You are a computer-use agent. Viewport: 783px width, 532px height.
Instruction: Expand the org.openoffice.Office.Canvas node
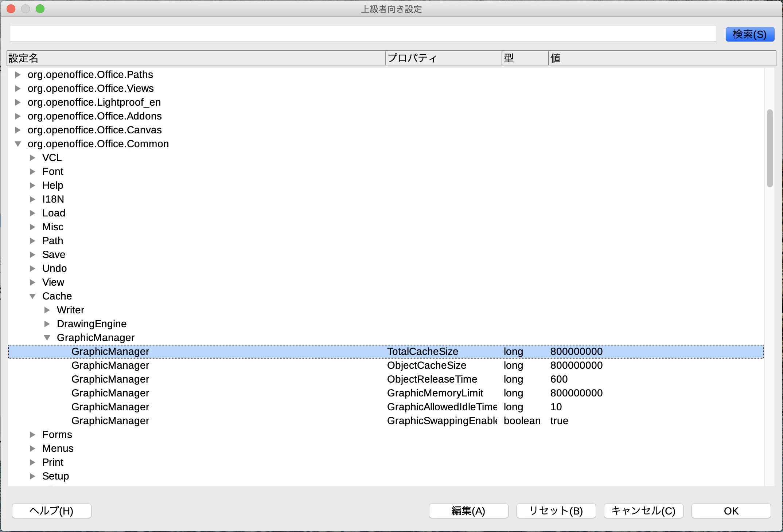pyautogui.click(x=18, y=130)
